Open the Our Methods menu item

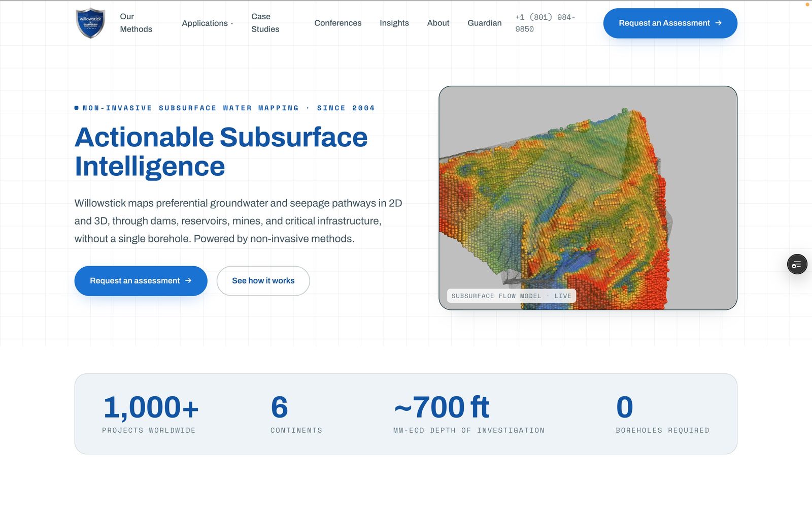[x=136, y=23]
